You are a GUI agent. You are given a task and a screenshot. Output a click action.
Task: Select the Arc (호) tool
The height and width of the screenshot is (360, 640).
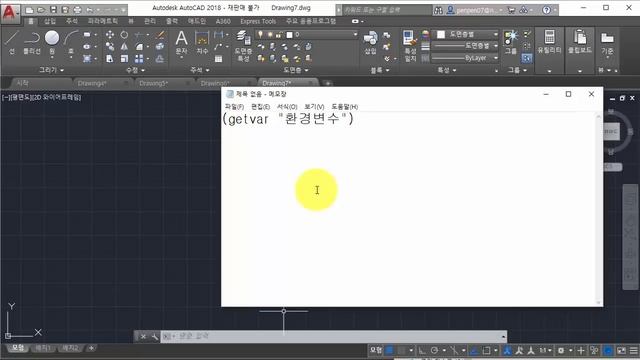[71, 42]
